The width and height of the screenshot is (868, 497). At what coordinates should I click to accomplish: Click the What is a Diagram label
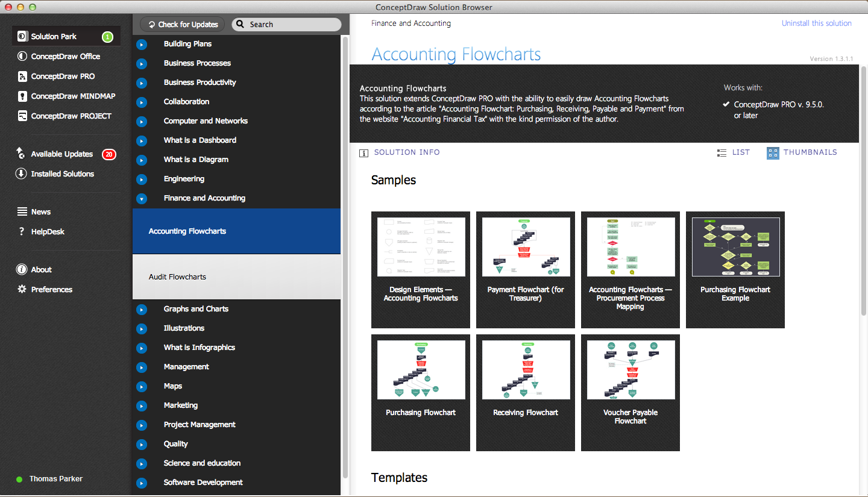(196, 160)
